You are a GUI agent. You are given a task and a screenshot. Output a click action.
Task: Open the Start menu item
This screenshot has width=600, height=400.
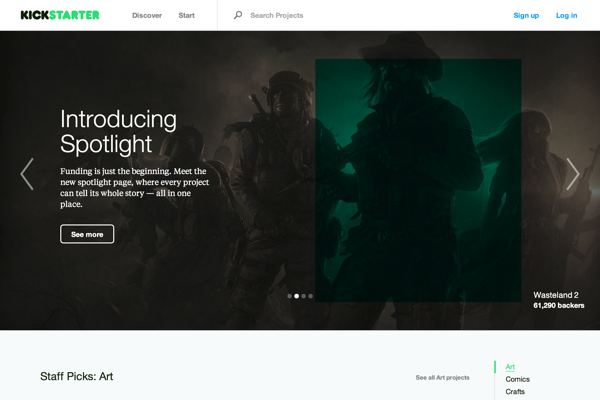186,15
